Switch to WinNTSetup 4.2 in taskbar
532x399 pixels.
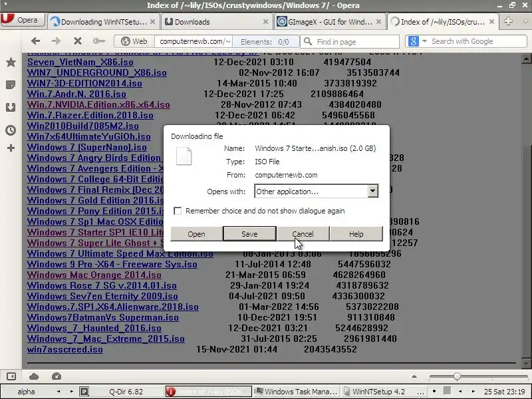[378, 392]
